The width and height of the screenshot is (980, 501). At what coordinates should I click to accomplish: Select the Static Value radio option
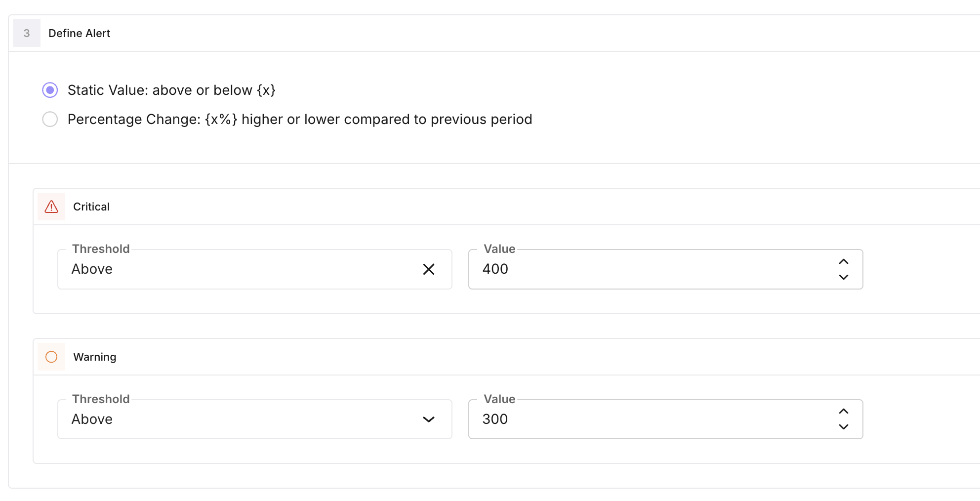tap(50, 90)
